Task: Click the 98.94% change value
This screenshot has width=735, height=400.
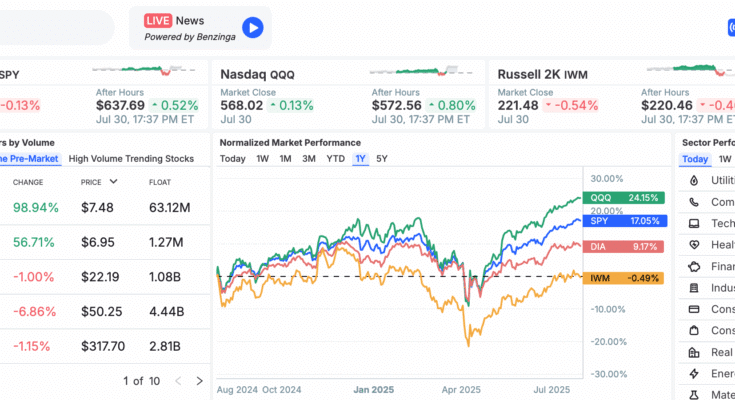Action: (x=36, y=208)
